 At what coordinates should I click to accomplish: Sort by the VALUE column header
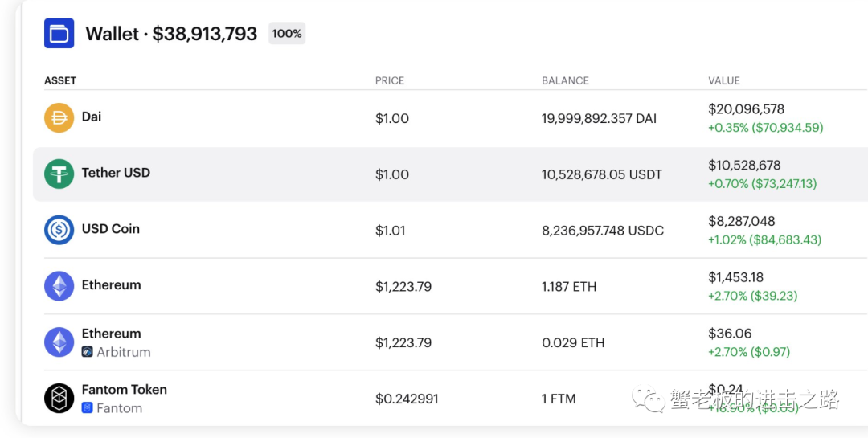point(724,81)
